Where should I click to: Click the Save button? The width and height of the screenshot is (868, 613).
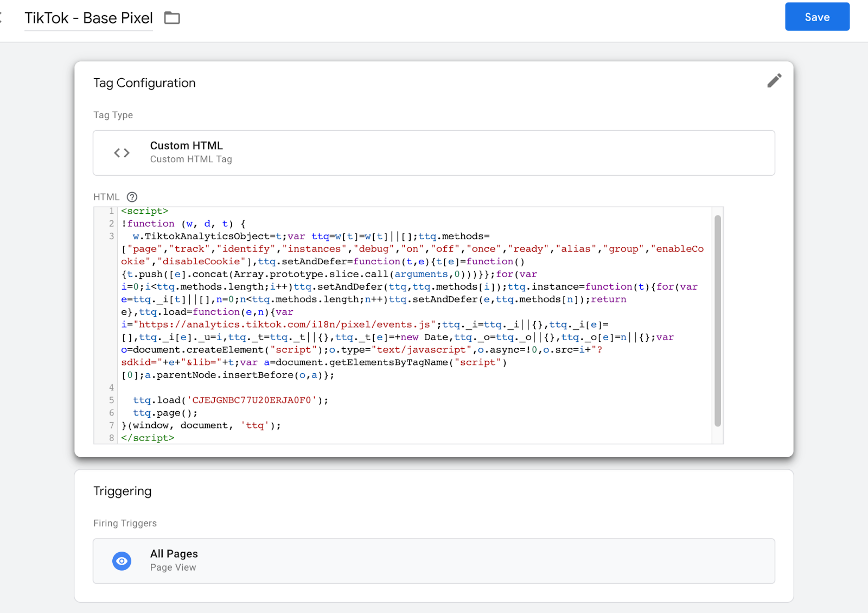[x=817, y=17]
